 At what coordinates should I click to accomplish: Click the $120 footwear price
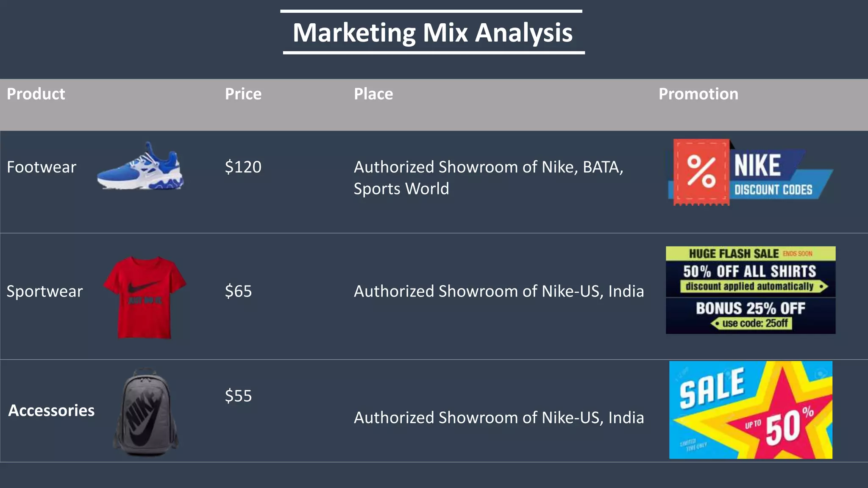243,167
